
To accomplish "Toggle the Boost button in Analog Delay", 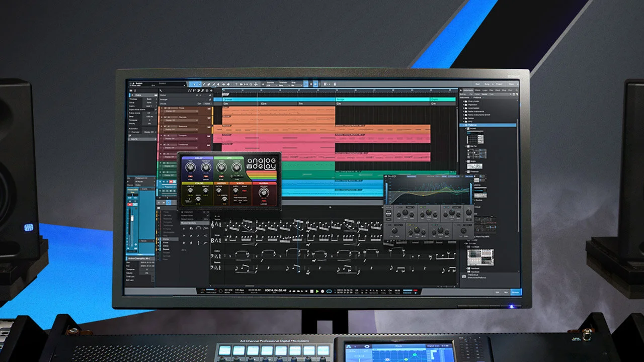I will click(x=206, y=176).
